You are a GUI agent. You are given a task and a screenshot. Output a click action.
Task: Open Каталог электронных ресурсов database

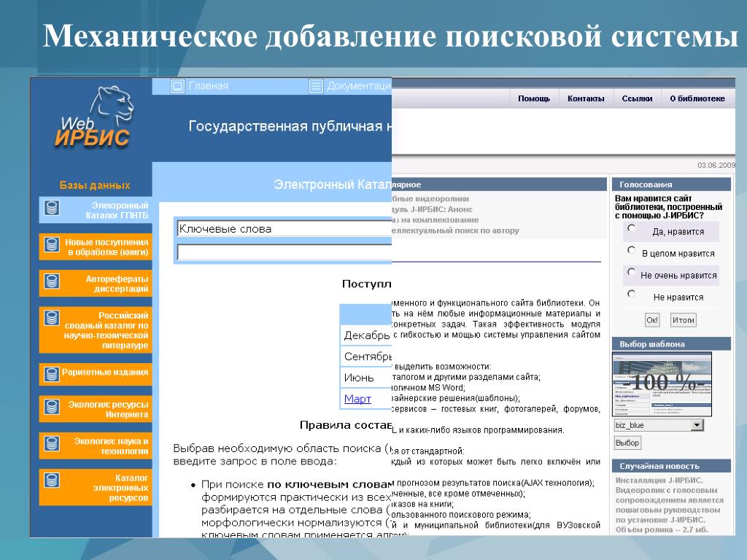pos(96,487)
